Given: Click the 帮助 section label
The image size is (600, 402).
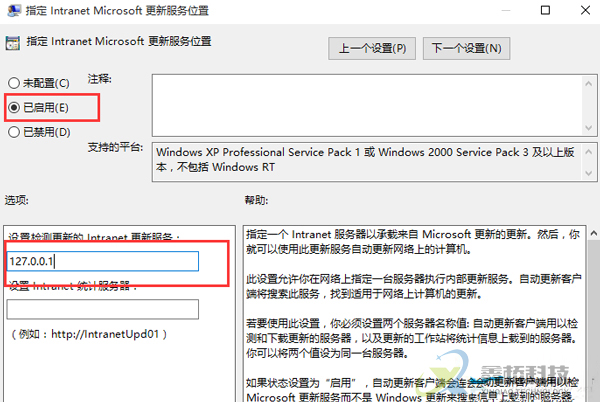Looking at the screenshot, I should pos(256,200).
